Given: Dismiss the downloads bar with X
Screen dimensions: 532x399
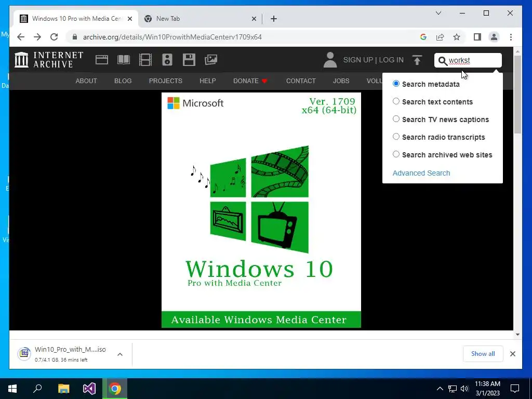Looking at the screenshot, I should point(513,354).
